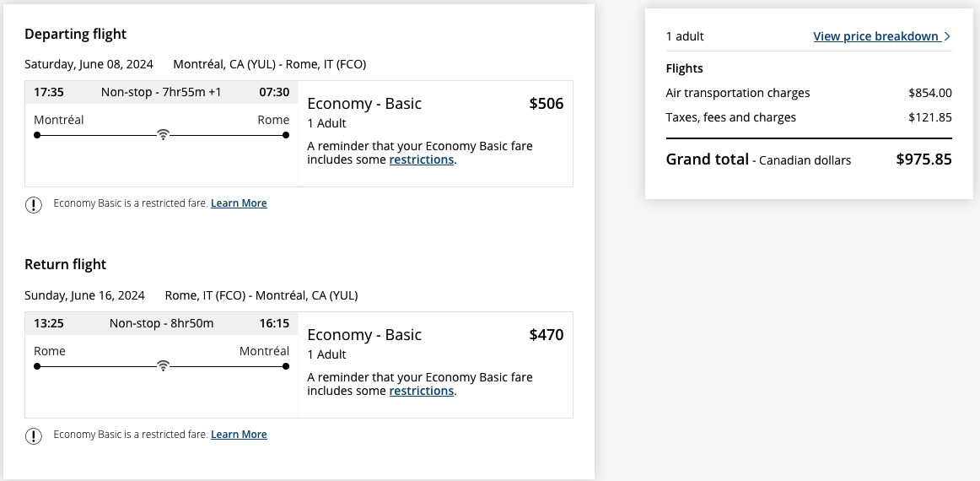Click Montréal destination dot on return route
980x481 pixels.
(x=286, y=366)
